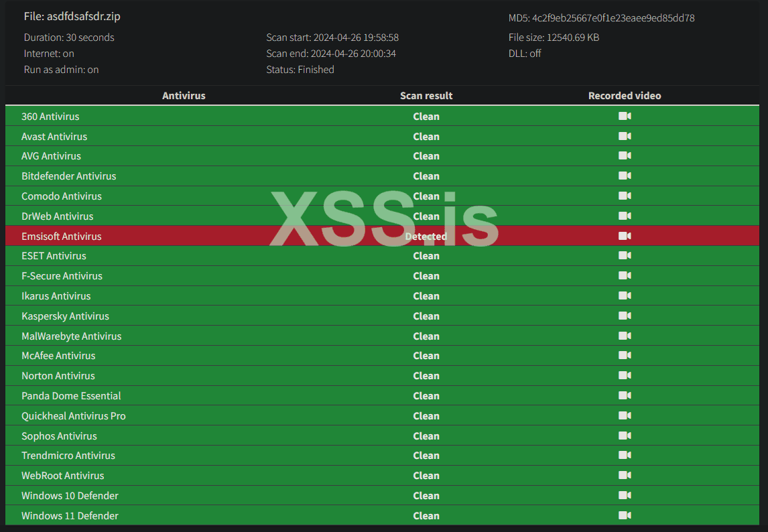This screenshot has height=532, width=768.
Task: Open Ikarus Antivirus video icon
Action: click(625, 296)
